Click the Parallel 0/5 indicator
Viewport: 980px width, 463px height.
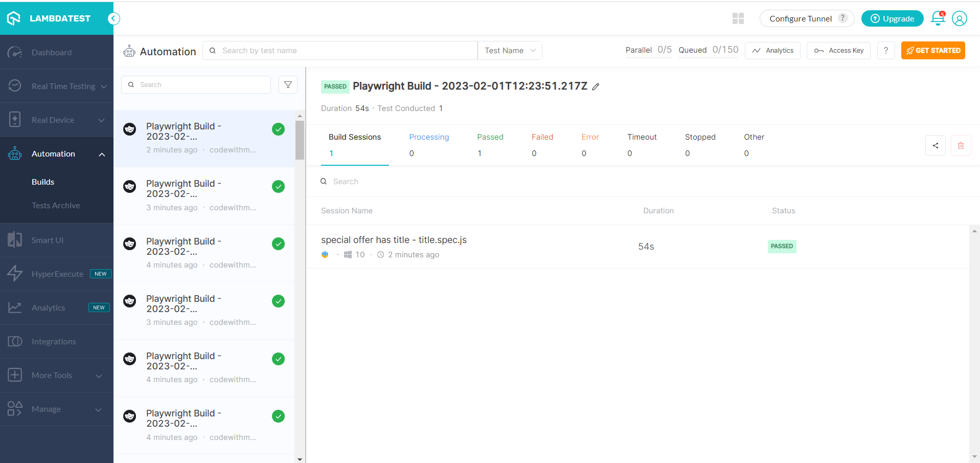point(648,50)
